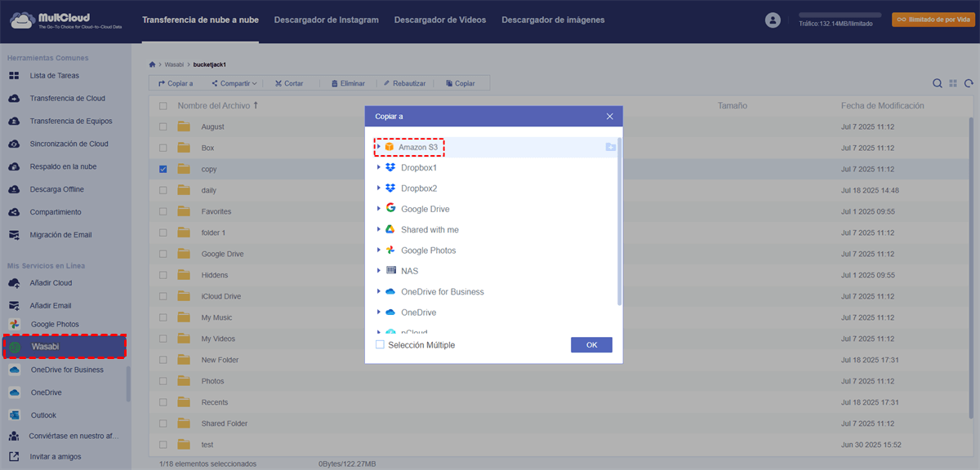
Task: Check the test folder checkbox
Action: pos(163,445)
